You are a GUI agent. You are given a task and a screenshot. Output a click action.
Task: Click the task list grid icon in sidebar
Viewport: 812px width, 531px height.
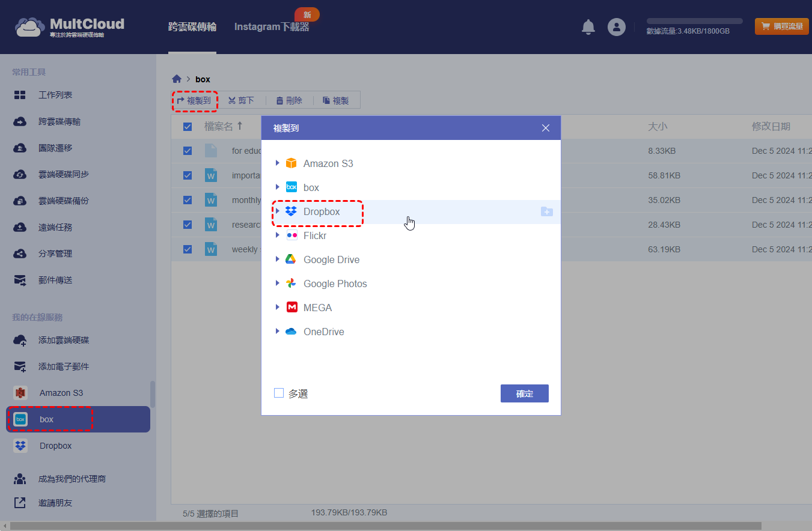click(x=20, y=95)
